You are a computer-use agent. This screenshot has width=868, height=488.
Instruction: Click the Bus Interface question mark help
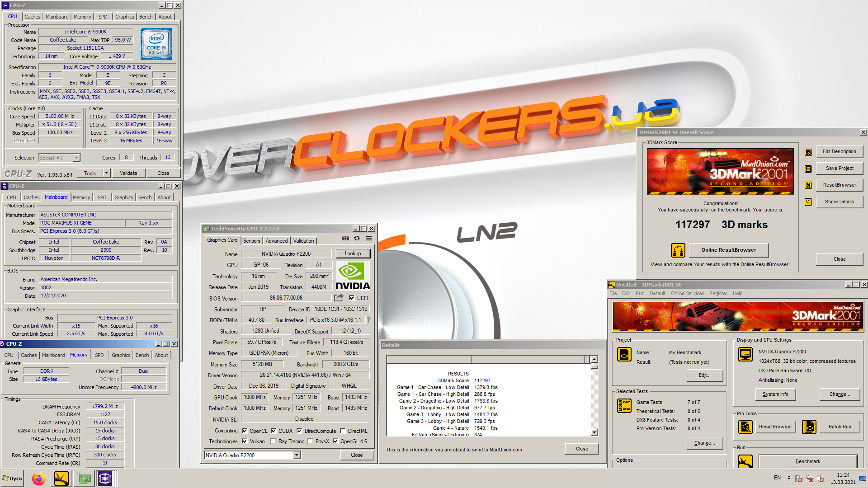pyautogui.click(x=368, y=320)
